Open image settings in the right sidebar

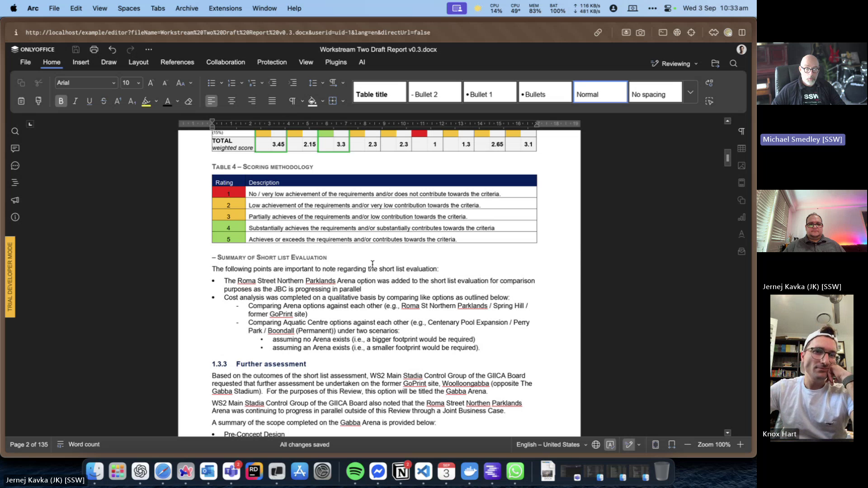click(x=742, y=165)
